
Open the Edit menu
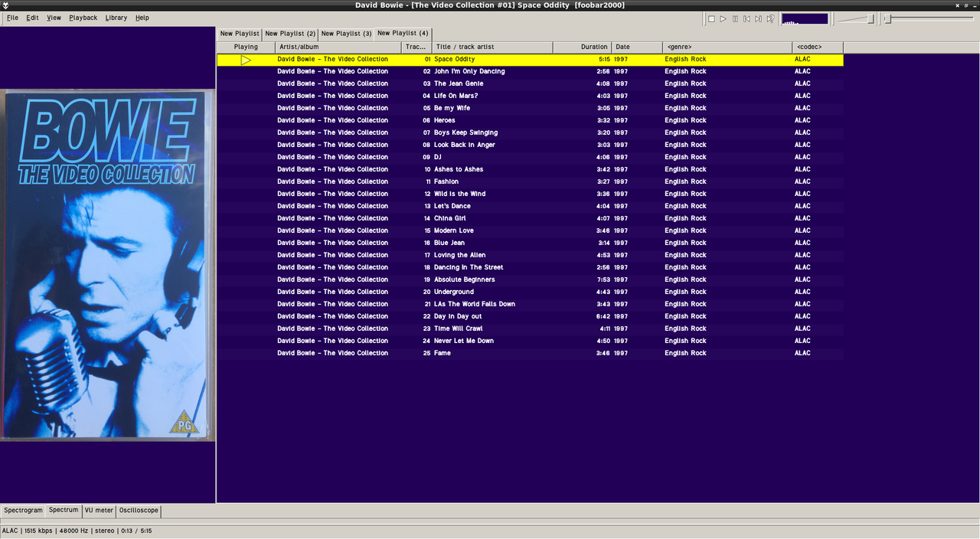(x=32, y=18)
